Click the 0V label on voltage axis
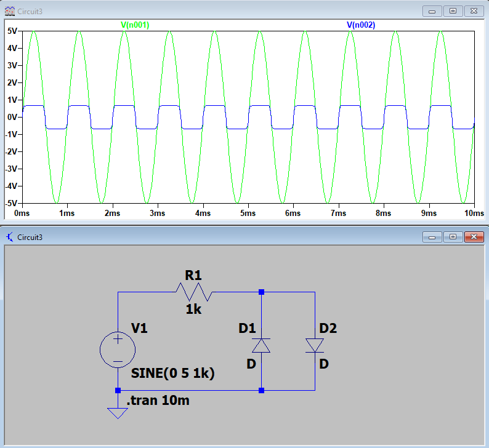The height and width of the screenshot is (448, 489). click(x=12, y=117)
